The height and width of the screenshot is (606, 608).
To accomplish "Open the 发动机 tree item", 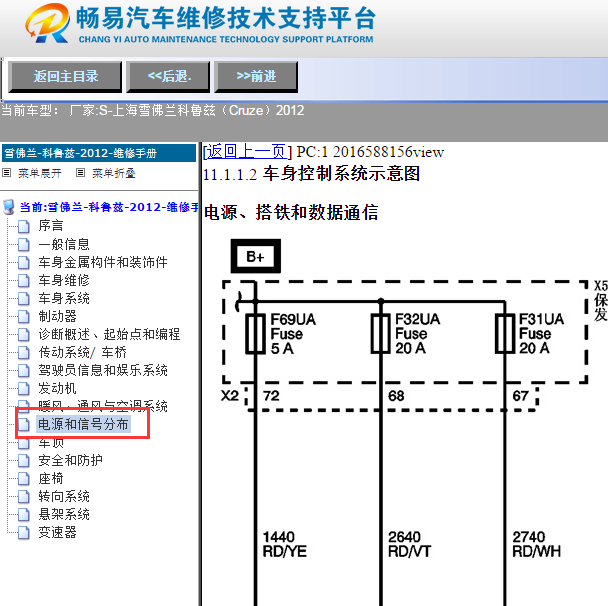I will coord(57,388).
